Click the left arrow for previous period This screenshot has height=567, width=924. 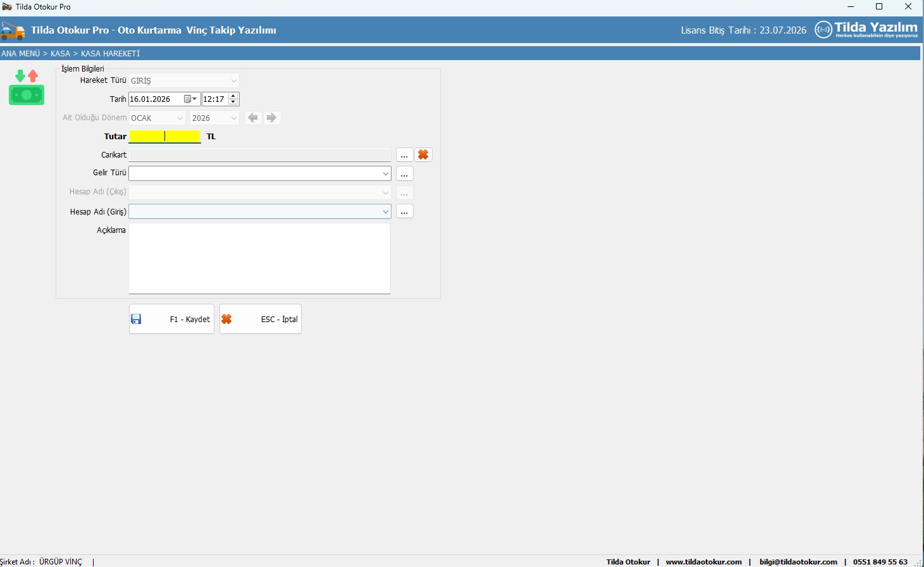(x=253, y=118)
